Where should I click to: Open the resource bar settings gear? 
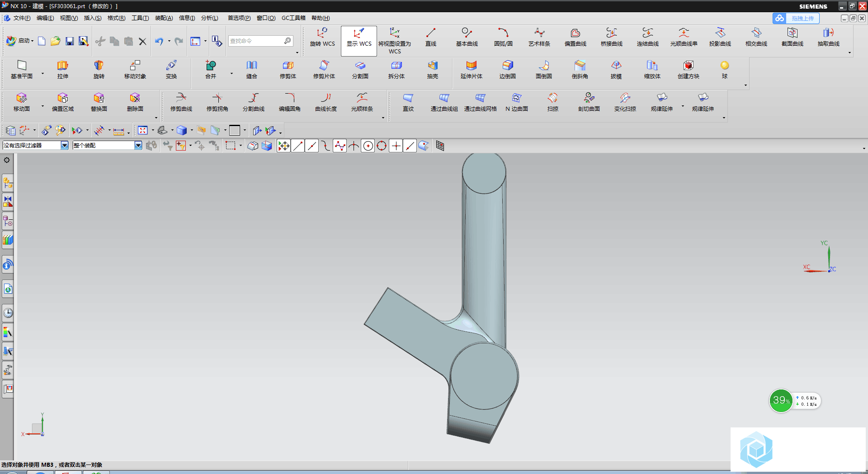coord(7,160)
